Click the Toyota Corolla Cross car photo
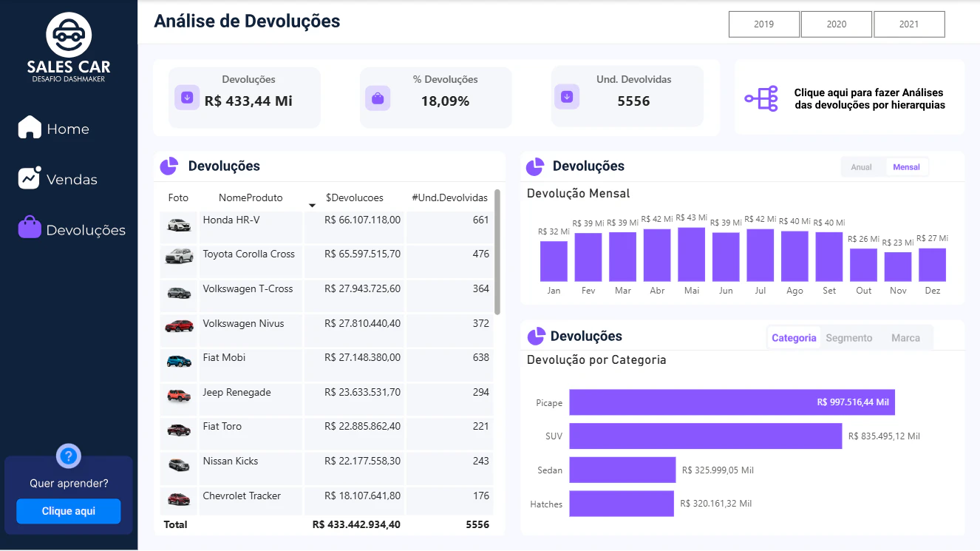The height and width of the screenshot is (551, 980). tap(179, 257)
